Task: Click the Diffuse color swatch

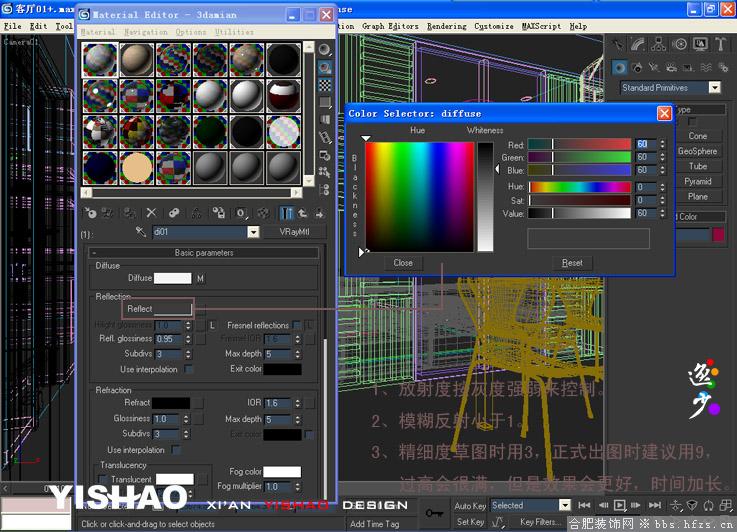Action: [x=172, y=278]
